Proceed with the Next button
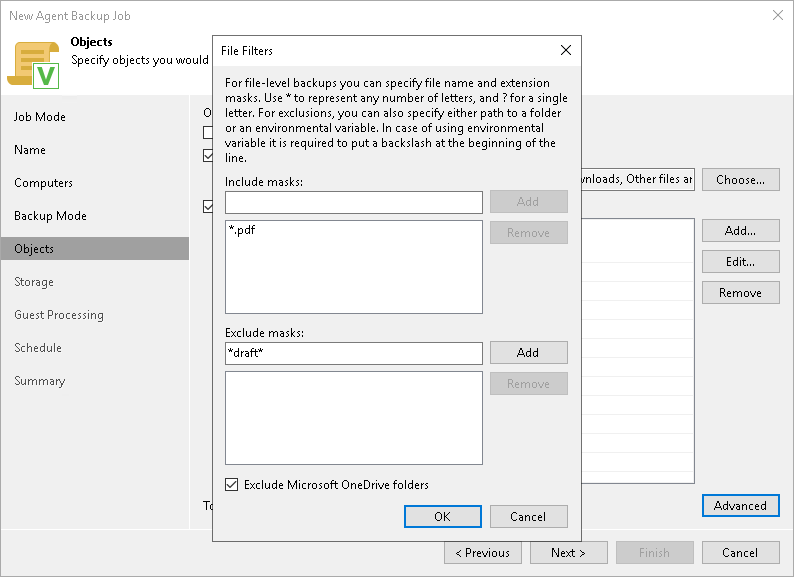Screen dimensions: 794x577 [569, 553]
